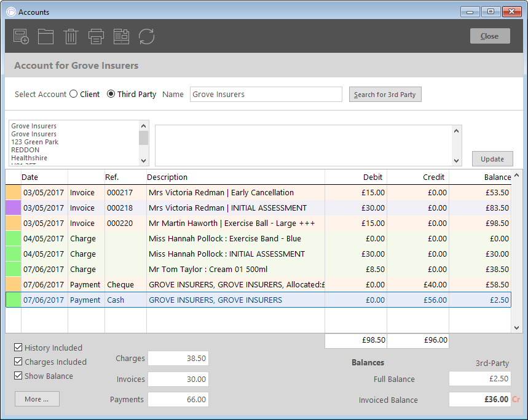Click the Credit column header
528x420 pixels.
click(x=417, y=177)
